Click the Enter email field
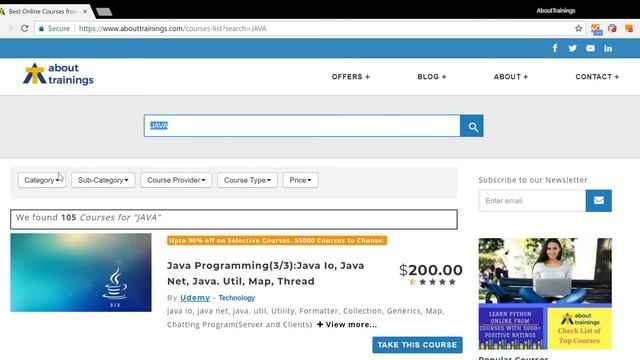 (x=532, y=200)
